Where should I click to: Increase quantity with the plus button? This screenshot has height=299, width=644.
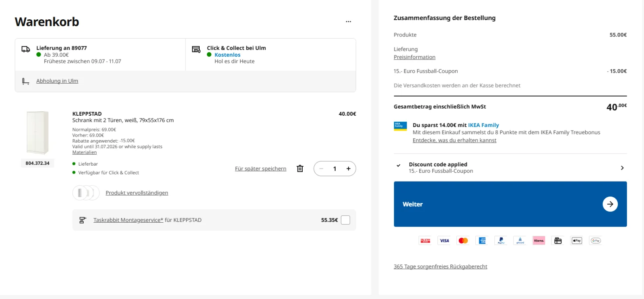[348, 169]
